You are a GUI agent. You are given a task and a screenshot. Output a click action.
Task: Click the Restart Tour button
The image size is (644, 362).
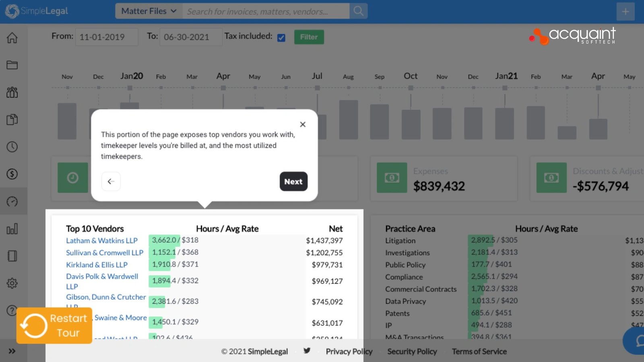[54, 325]
